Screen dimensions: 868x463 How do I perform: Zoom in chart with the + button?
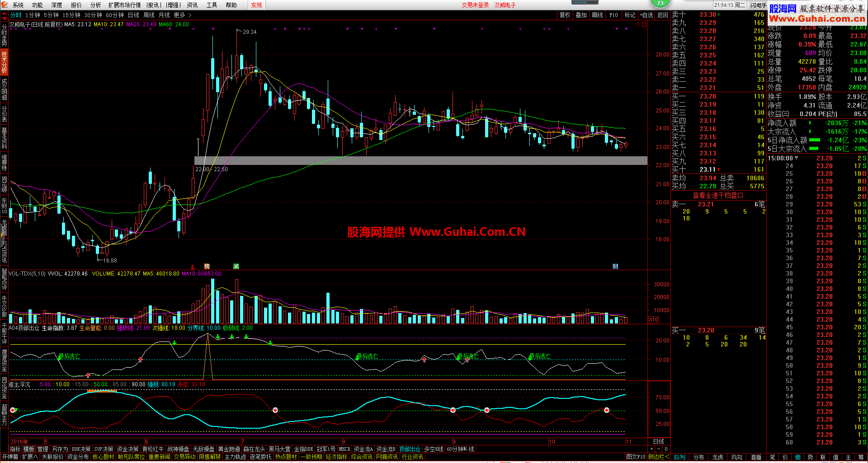(651, 449)
